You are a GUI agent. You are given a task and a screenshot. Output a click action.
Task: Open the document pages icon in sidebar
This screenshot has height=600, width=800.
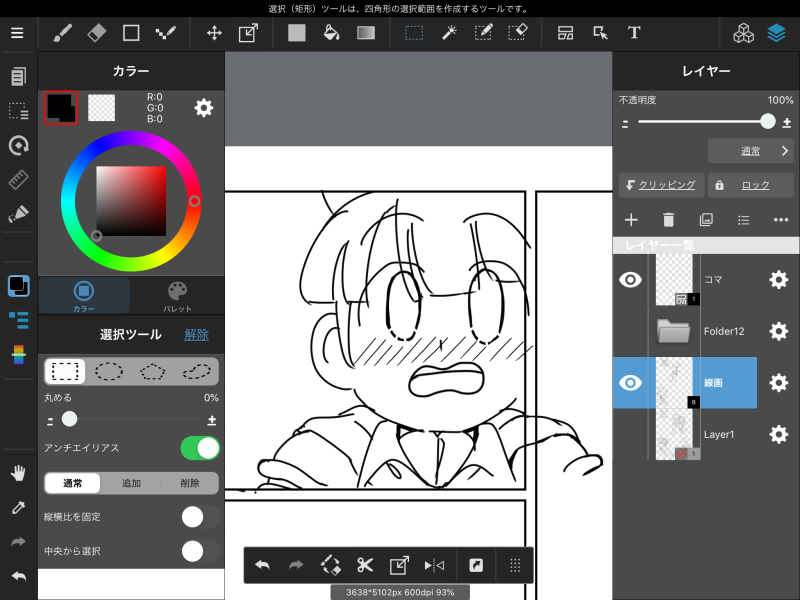pyautogui.click(x=18, y=77)
